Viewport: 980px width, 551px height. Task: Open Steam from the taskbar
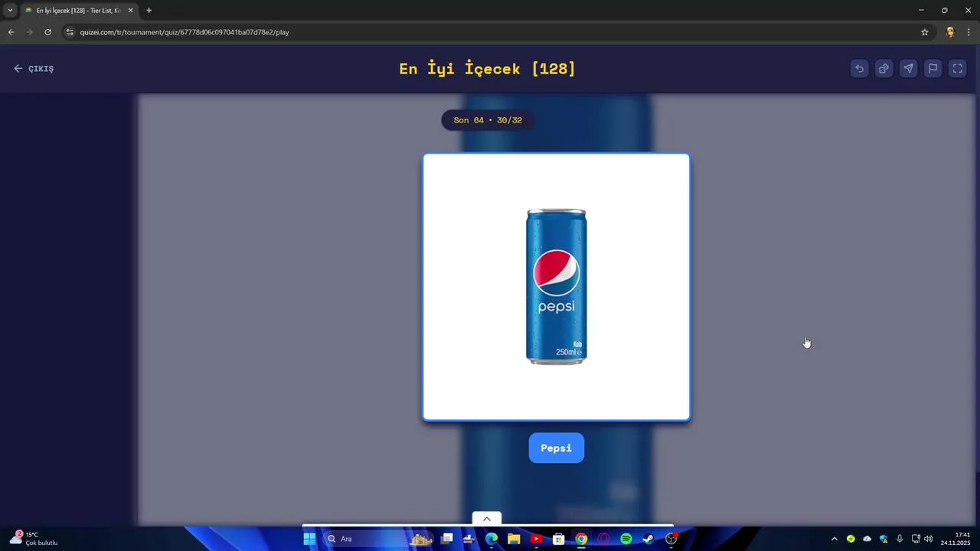click(648, 539)
